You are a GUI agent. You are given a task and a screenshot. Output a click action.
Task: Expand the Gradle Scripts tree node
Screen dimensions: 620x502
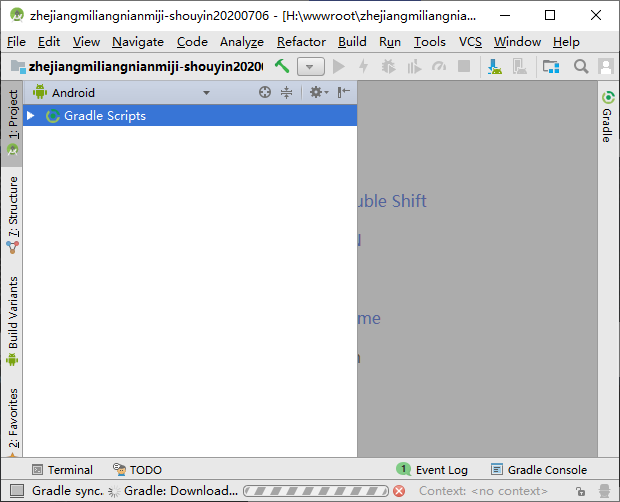click(31, 116)
